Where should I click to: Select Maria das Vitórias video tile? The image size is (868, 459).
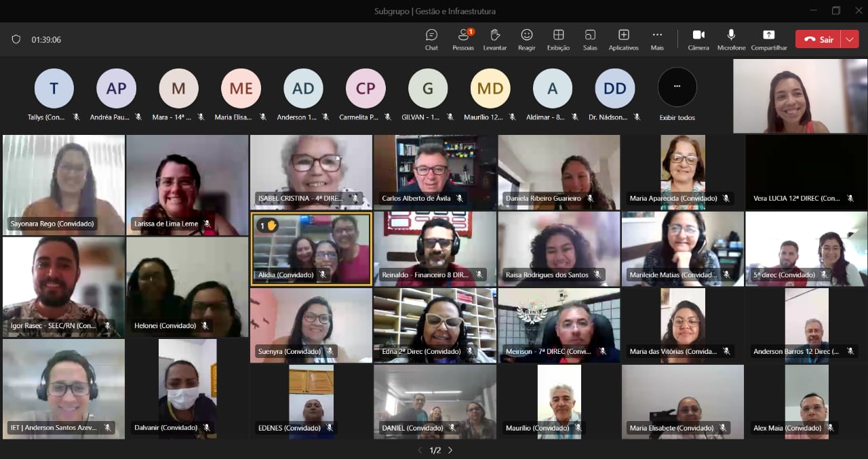click(x=683, y=325)
